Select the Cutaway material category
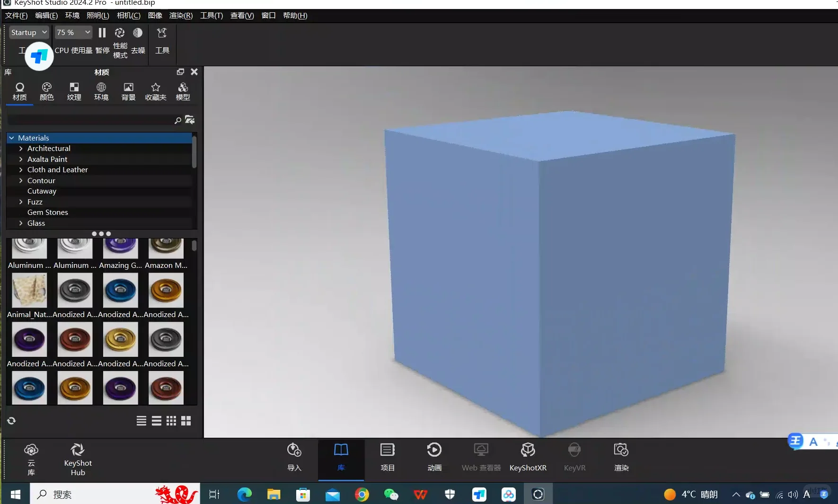838x504 pixels. click(x=42, y=191)
